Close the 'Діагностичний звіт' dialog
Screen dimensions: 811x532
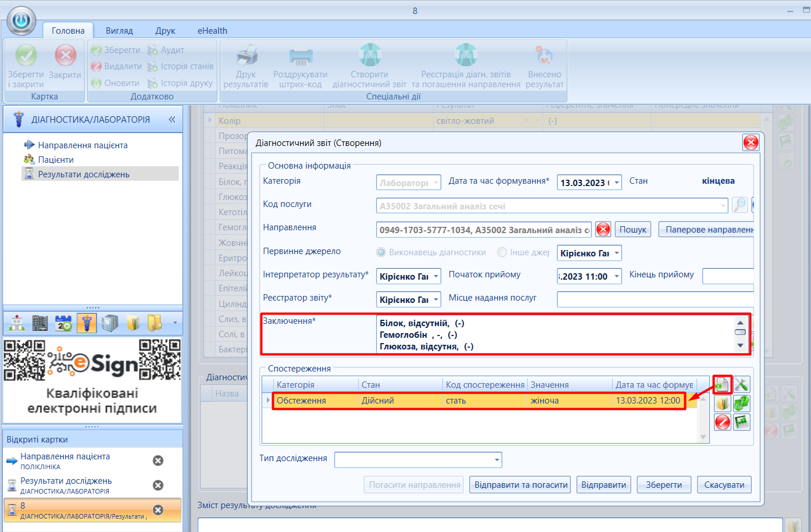click(751, 142)
